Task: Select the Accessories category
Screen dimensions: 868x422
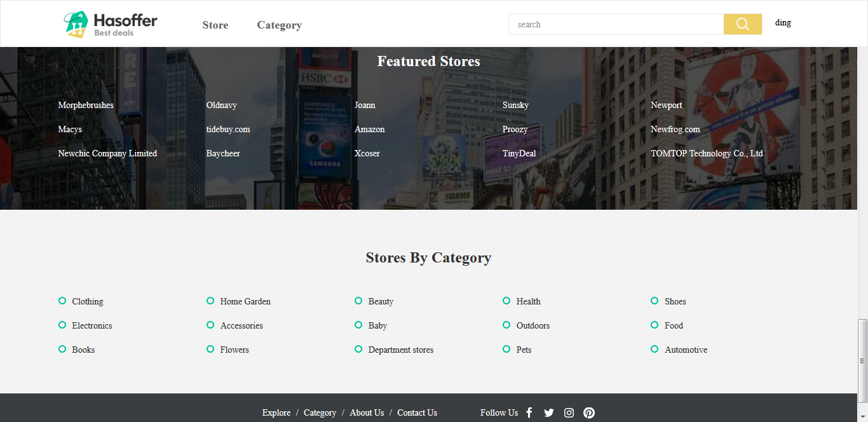Action: click(x=241, y=325)
